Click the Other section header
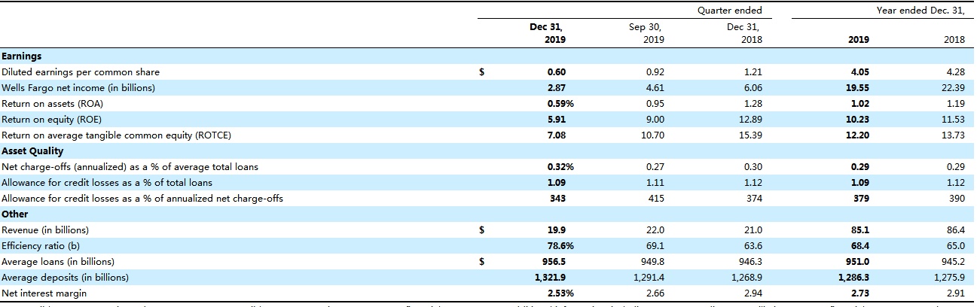Viewport: 980px width, 307px height. pyautogui.click(x=15, y=214)
